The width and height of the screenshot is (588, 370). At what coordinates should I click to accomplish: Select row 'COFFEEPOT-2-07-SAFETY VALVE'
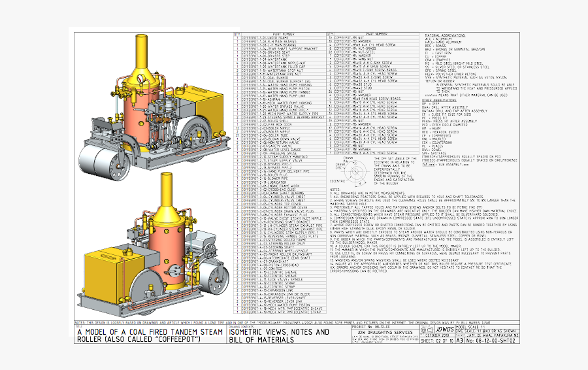tap(280, 146)
